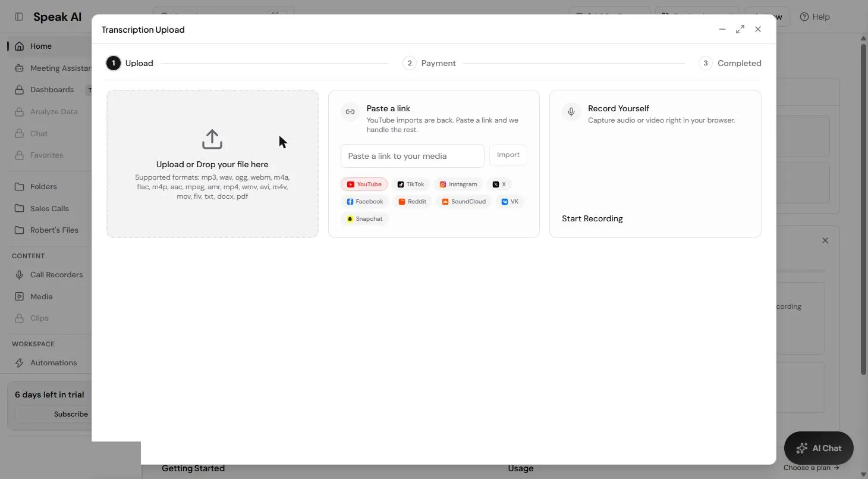Select the Instagram source chip

coord(458,184)
